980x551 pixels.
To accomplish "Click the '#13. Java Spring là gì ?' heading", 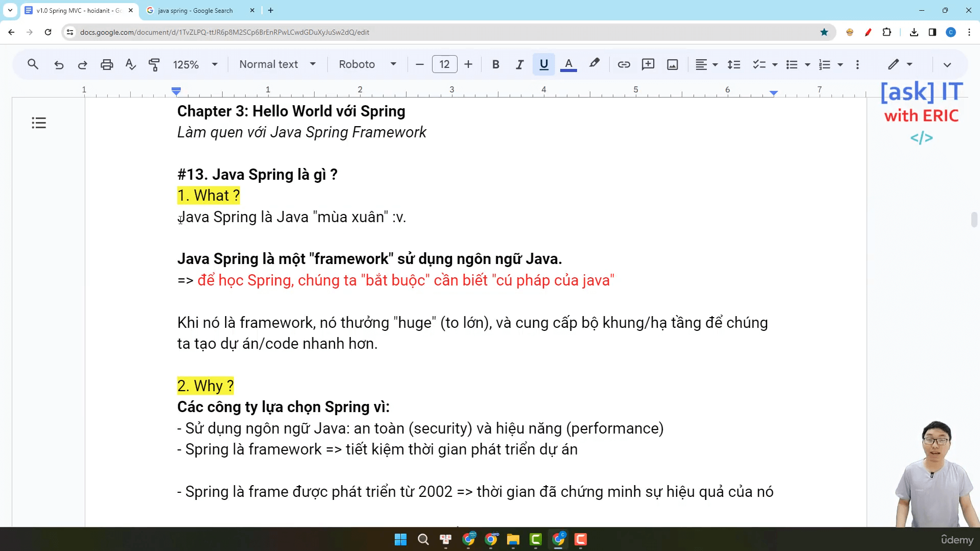I will (x=257, y=175).
